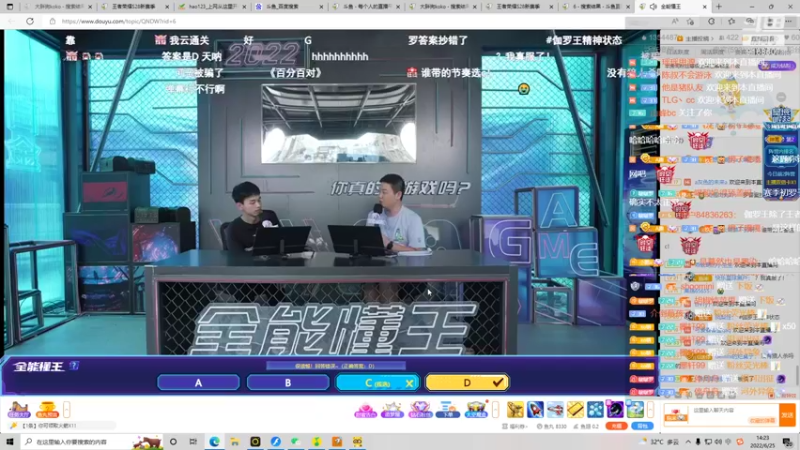Open the treasure chest gift
This screenshot has height=450, width=800.
click(476, 409)
